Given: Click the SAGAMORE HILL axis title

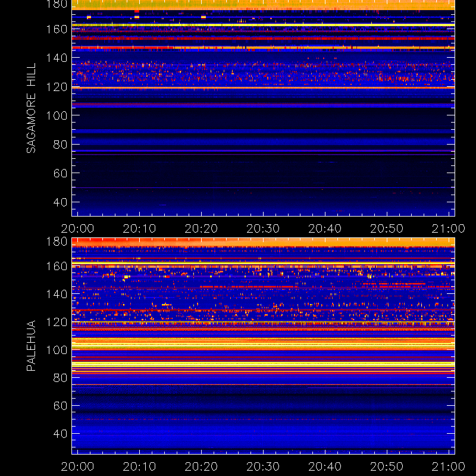Looking at the screenshot, I should pyautogui.click(x=31, y=108).
